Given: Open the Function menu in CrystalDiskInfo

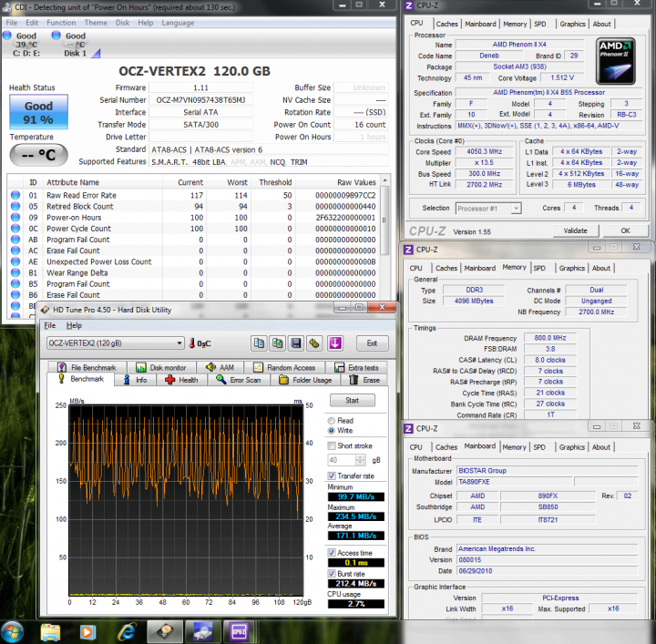Looking at the screenshot, I should coord(61,22).
